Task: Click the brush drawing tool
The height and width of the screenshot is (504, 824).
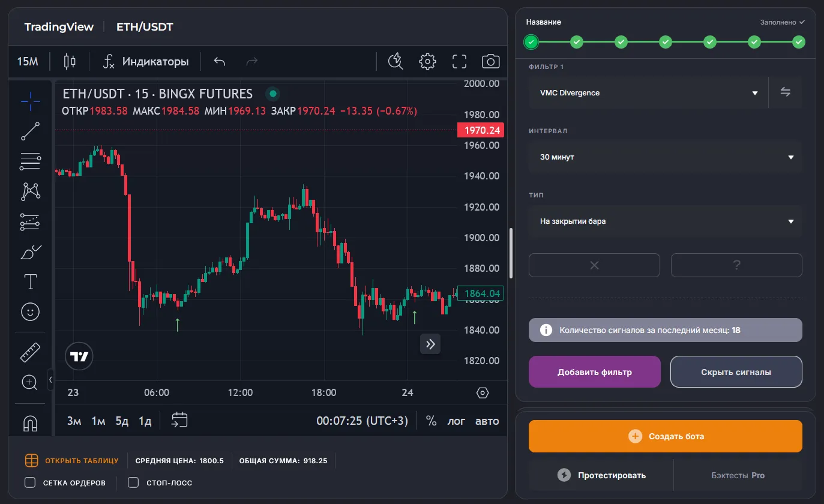Action: click(x=30, y=253)
